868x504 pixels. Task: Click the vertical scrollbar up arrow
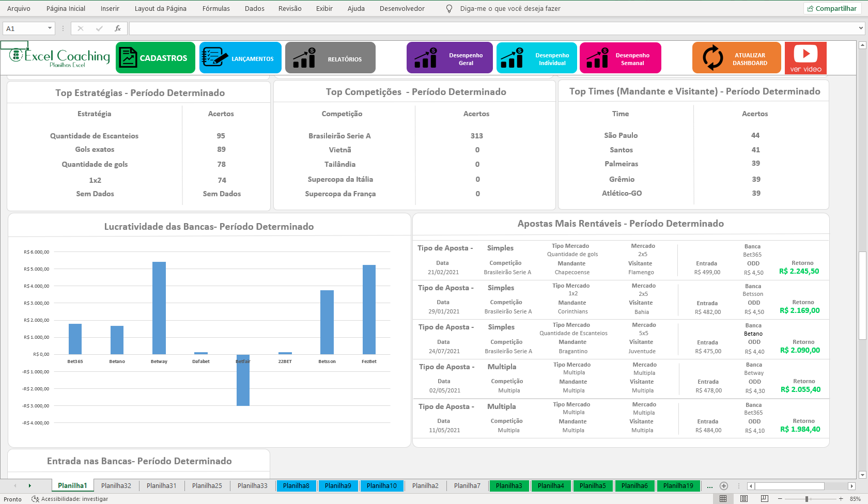coord(862,45)
